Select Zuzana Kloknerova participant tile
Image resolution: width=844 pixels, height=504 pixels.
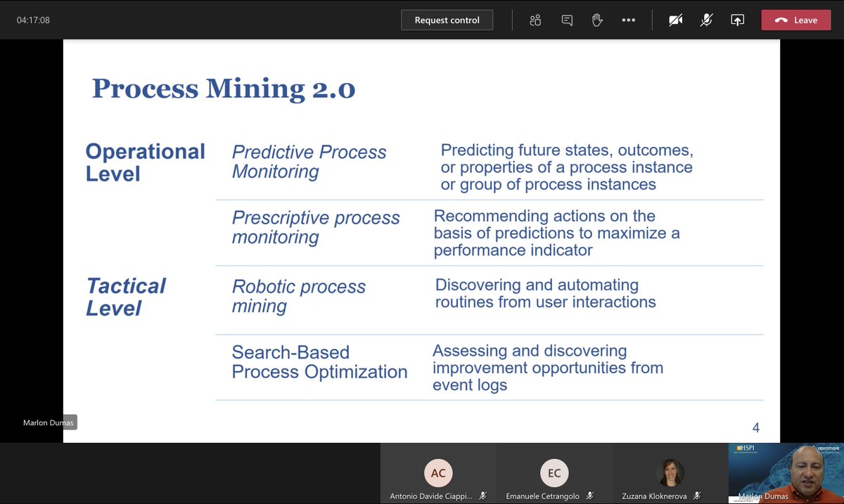point(670,473)
